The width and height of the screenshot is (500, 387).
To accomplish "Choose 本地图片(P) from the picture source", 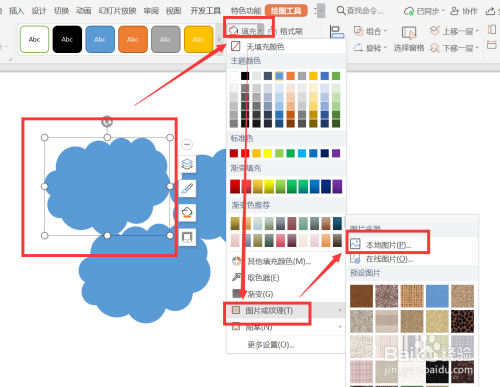I will pos(388,245).
